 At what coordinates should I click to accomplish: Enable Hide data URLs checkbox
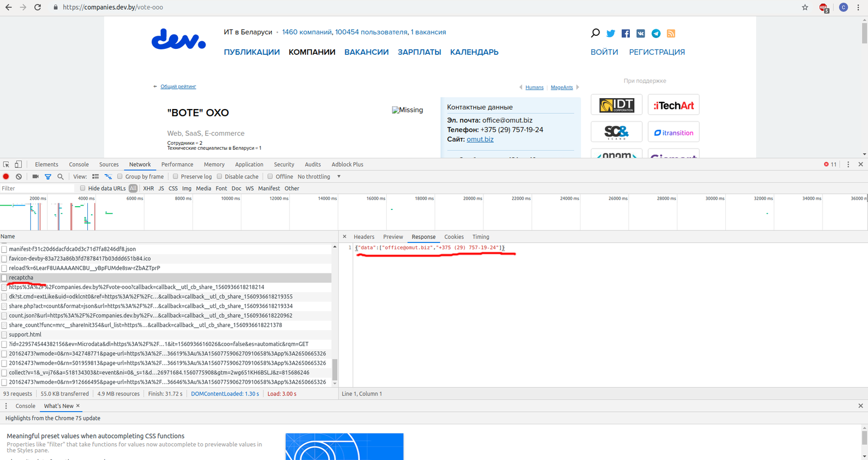82,188
